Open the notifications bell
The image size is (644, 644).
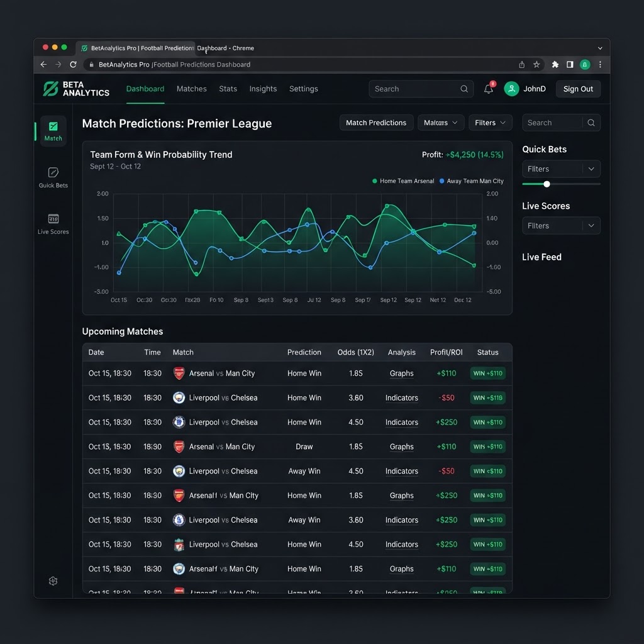488,89
